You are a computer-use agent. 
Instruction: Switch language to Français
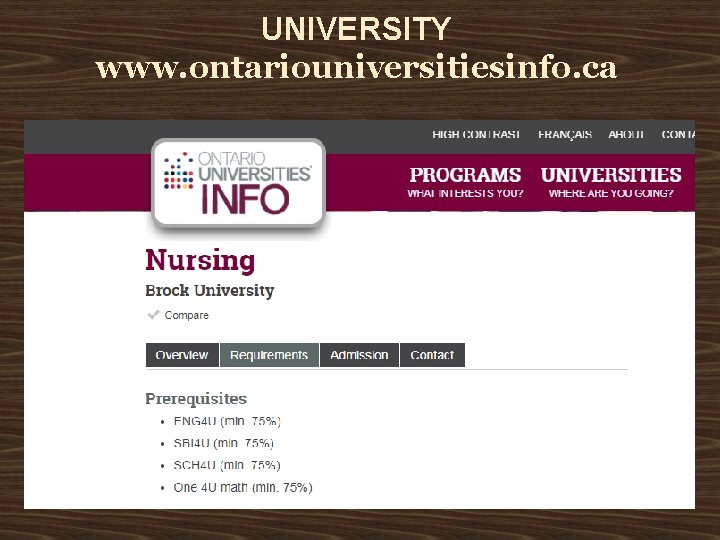point(565,134)
